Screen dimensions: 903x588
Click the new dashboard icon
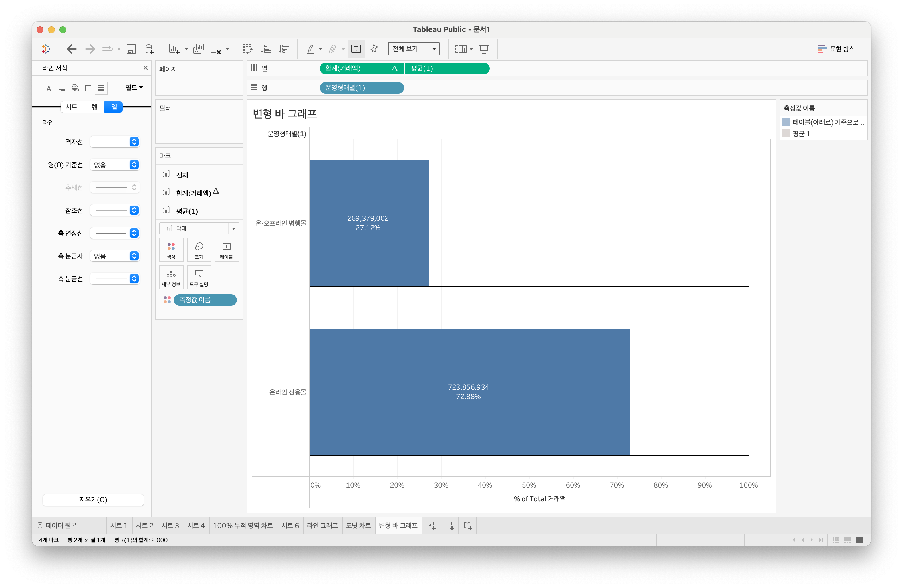[449, 526]
